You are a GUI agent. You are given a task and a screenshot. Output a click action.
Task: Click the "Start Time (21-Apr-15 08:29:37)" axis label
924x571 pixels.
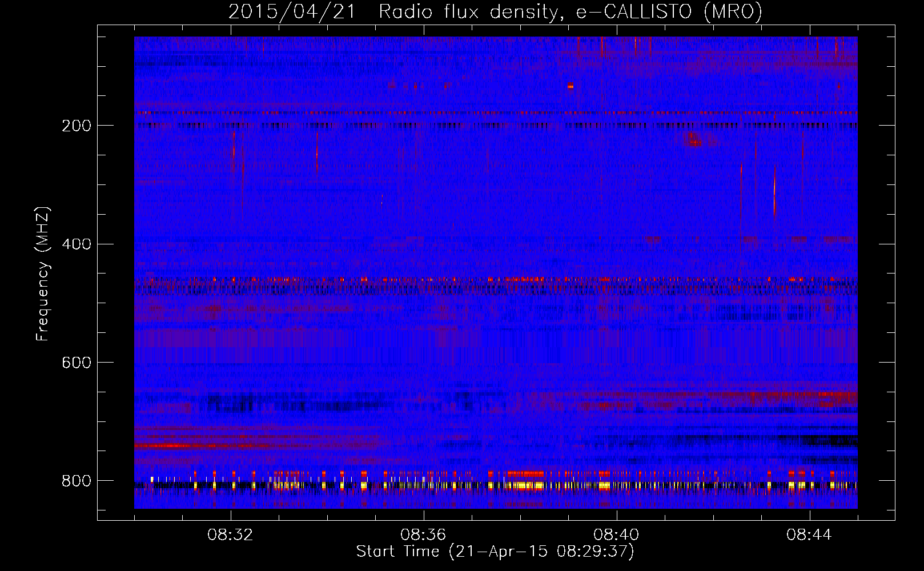click(x=496, y=552)
